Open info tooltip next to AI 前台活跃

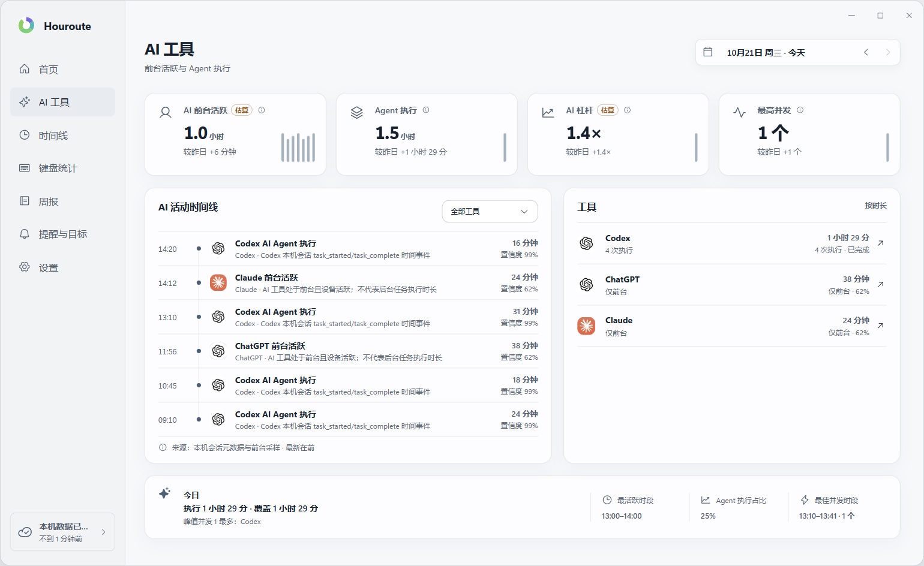coord(262,110)
